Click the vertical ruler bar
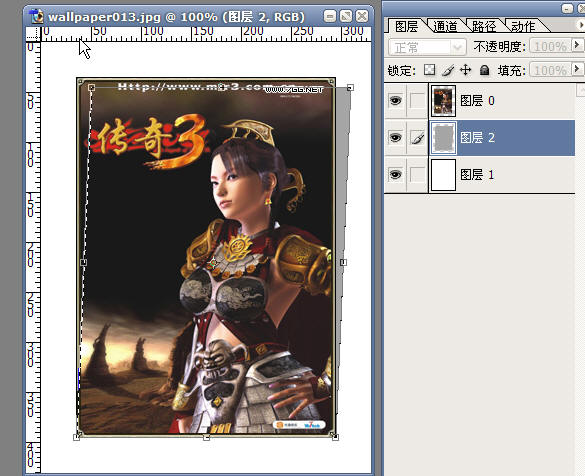Screen dimensions: 585x476 33,258
